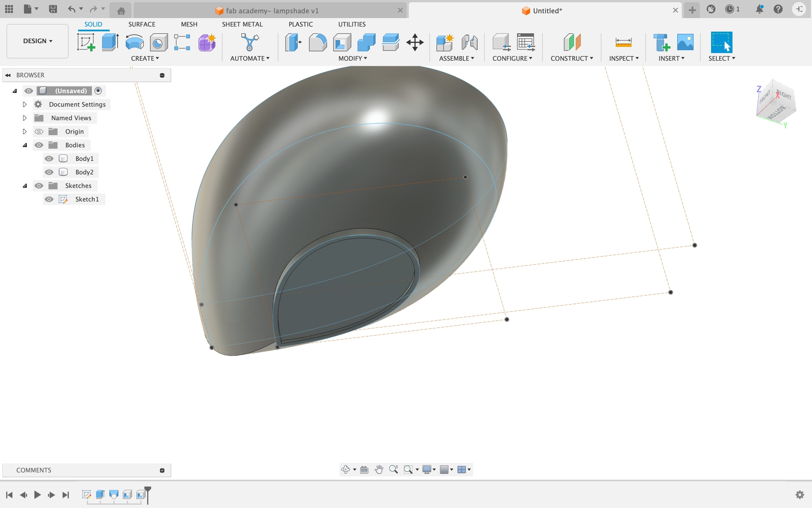Image resolution: width=812 pixels, height=508 pixels.
Task: Click the Zoom tool icon
Action: 393,469
